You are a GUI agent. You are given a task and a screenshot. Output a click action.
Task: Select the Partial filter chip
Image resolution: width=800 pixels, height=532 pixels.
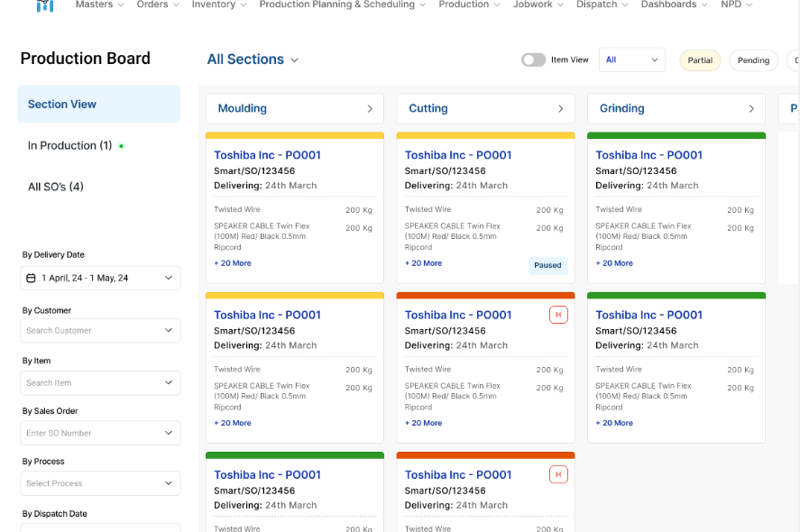click(700, 60)
